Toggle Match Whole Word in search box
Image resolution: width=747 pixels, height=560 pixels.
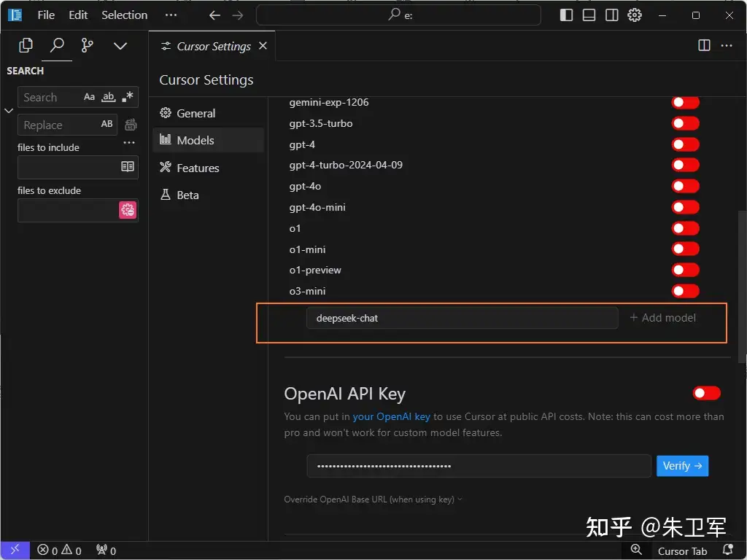click(x=109, y=97)
